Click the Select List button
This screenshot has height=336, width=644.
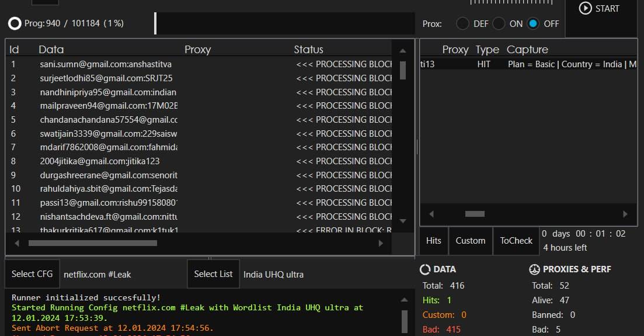pyautogui.click(x=213, y=274)
